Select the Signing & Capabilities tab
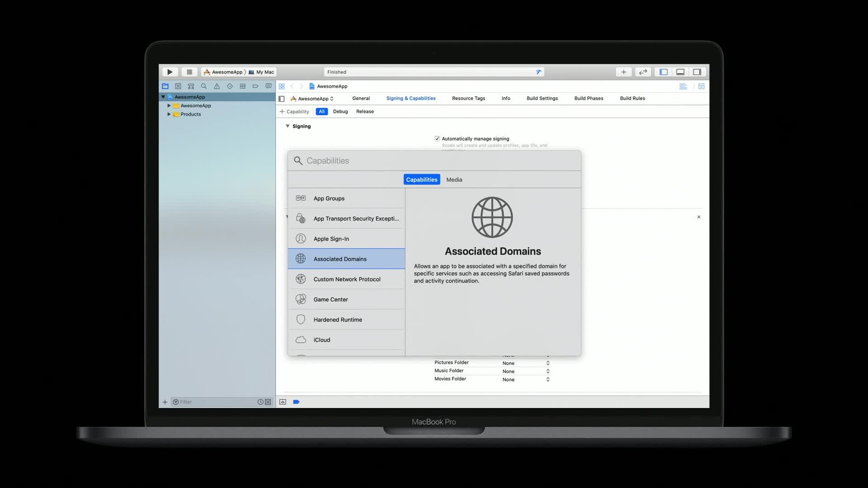 pyautogui.click(x=410, y=98)
